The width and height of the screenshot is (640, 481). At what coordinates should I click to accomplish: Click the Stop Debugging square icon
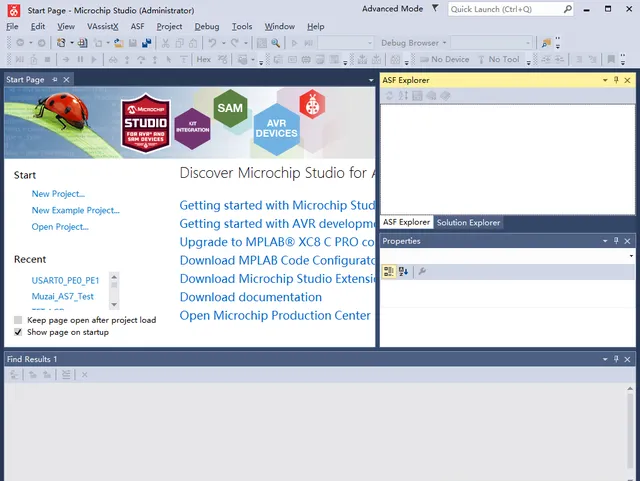click(47, 60)
